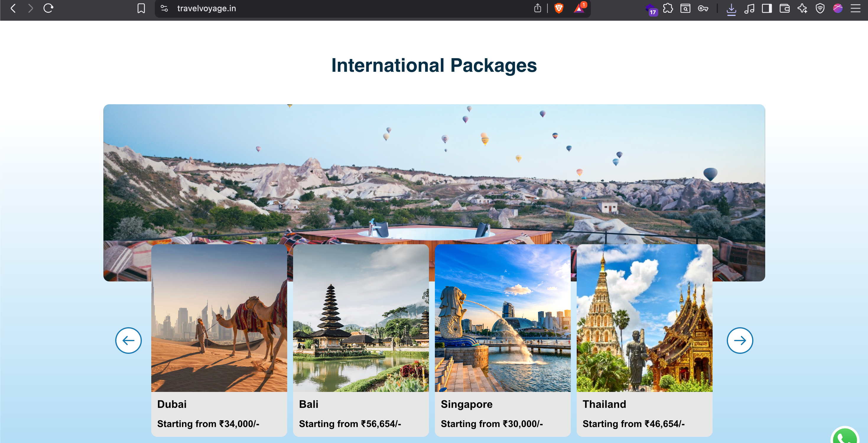The height and width of the screenshot is (443, 868).
Task: Open the hamburger main menu
Action: point(855,9)
